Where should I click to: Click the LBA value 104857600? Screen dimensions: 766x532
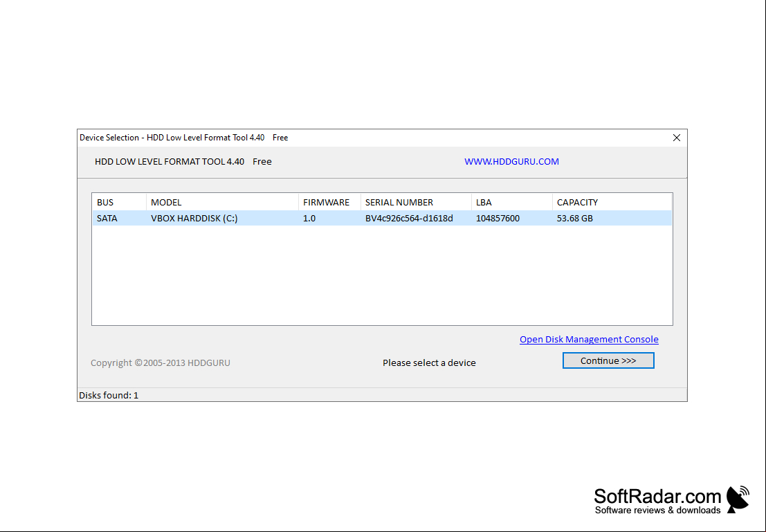[x=498, y=219]
